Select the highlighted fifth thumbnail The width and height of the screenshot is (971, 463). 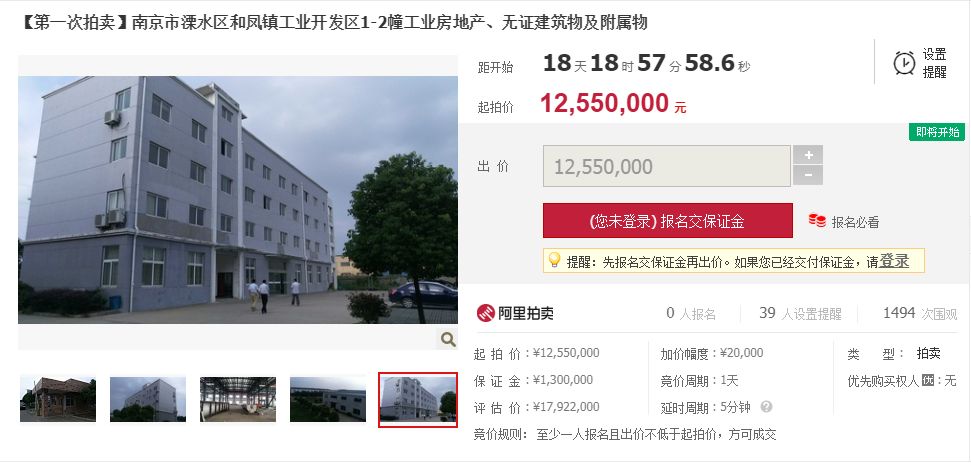(x=418, y=400)
